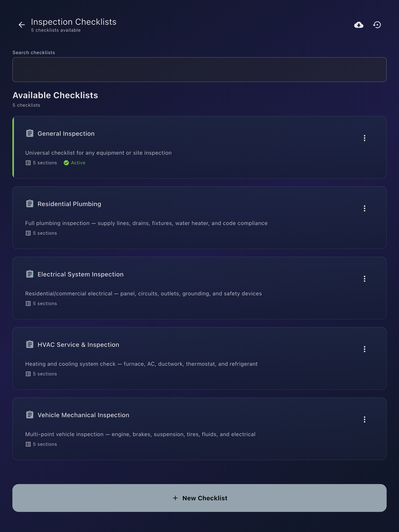Image resolution: width=399 pixels, height=532 pixels.
Task: Click the HVAC clipboard icon
Action: (30, 344)
